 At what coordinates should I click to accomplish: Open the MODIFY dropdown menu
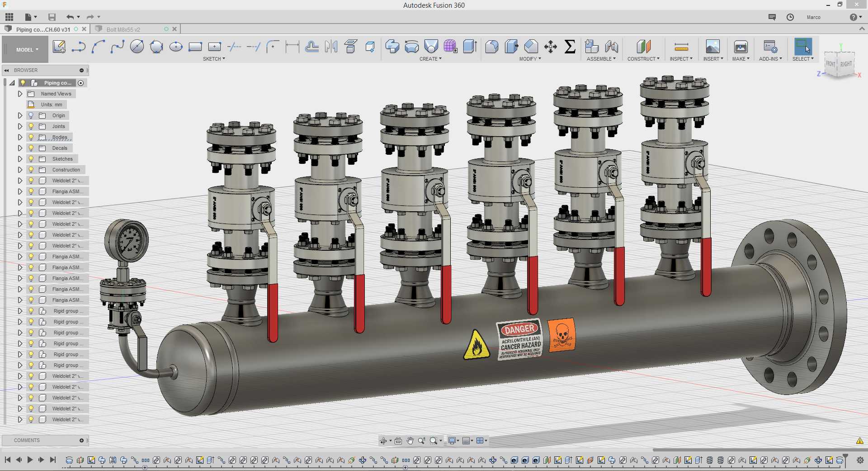pos(530,59)
